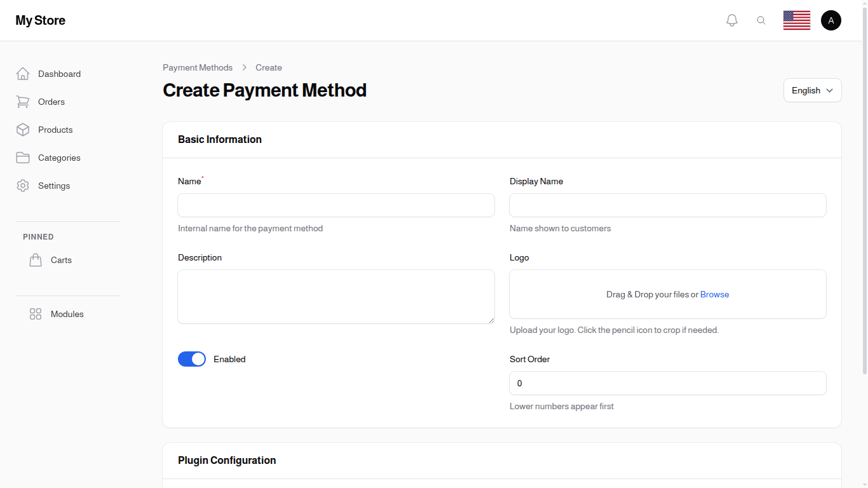This screenshot has width=868, height=488.
Task: Select the Orders cart icon in sidebar
Action: point(23,102)
